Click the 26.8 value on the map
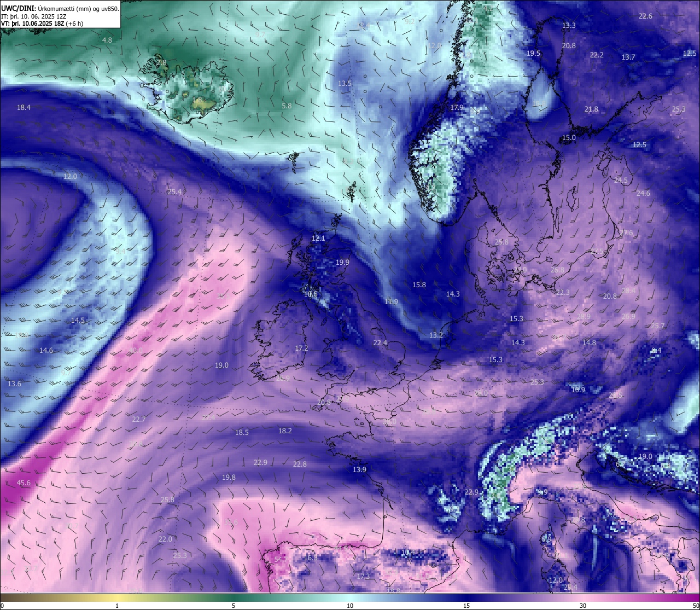The width and height of the screenshot is (700, 610). click(557, 270)
